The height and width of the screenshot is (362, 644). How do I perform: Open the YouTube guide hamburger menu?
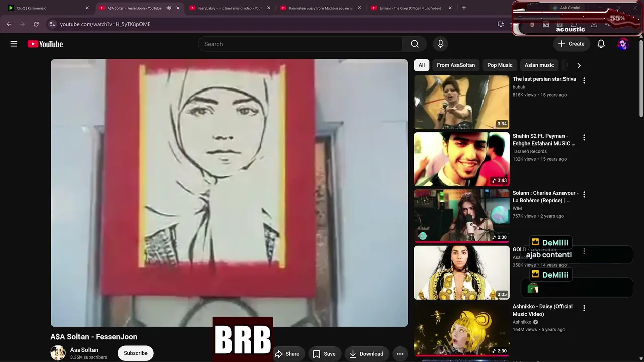pyautogui.click(x=14, y=44)
